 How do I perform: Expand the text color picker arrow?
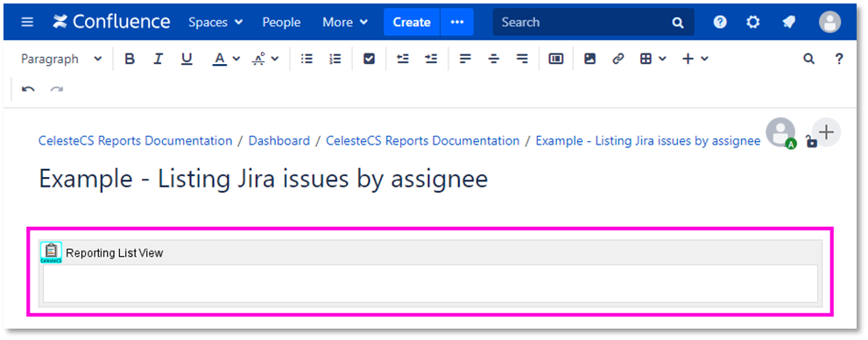click(x=236, y=59)
